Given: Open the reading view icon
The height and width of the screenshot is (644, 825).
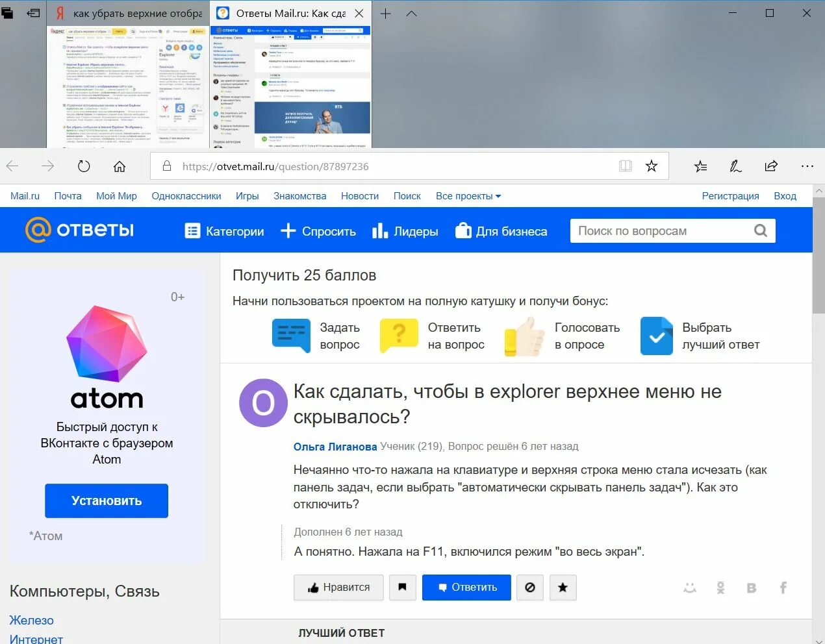Looking at the screenshot, I should coord(626,166).
